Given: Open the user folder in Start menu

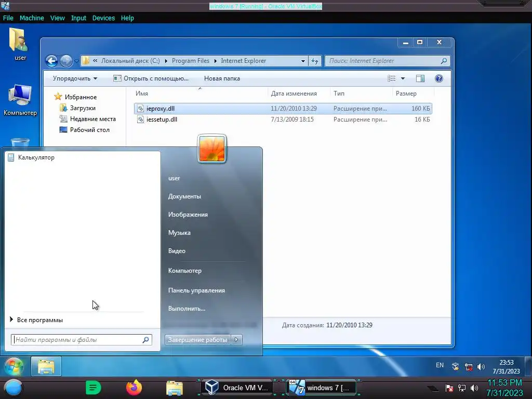Looking at the screenshot, I should click(x=174, y=178).
